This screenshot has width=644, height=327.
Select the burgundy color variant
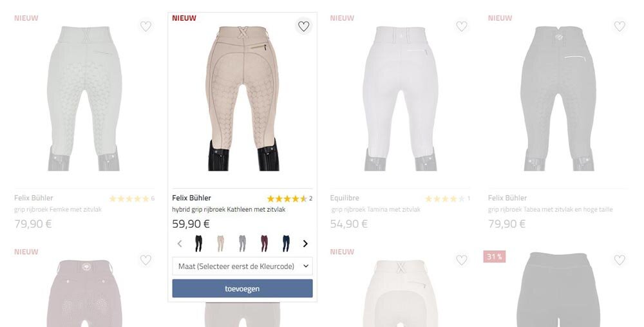[264, 244]
